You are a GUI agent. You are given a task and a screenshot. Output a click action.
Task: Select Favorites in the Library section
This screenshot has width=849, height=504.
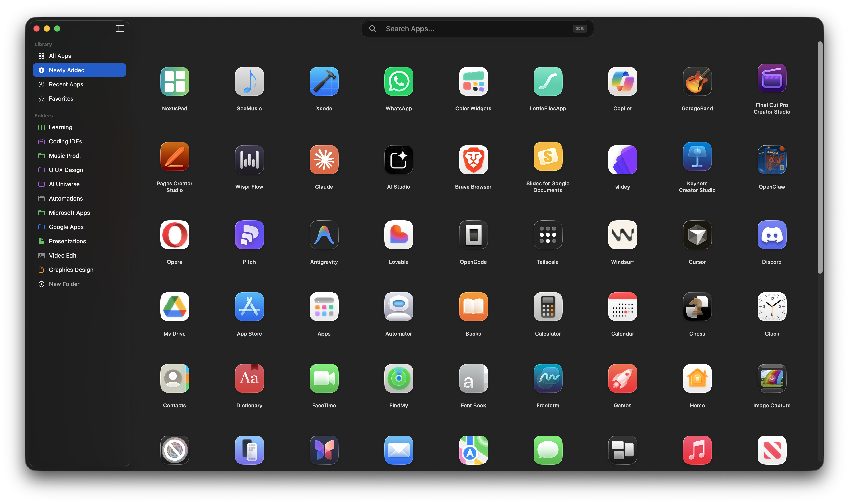point(61,98)
